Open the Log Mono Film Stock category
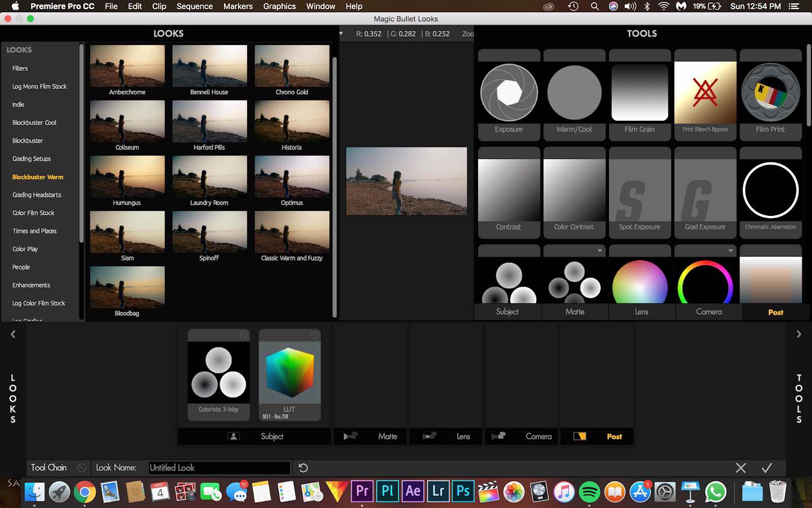The width and height of the screenshot is (812, 508). (39, 86)
